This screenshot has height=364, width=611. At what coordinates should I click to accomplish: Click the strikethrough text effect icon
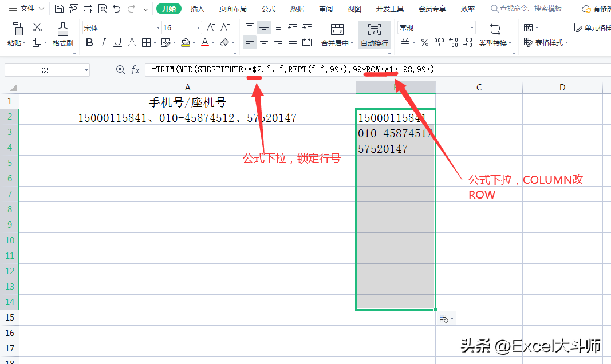click(132, 43)
